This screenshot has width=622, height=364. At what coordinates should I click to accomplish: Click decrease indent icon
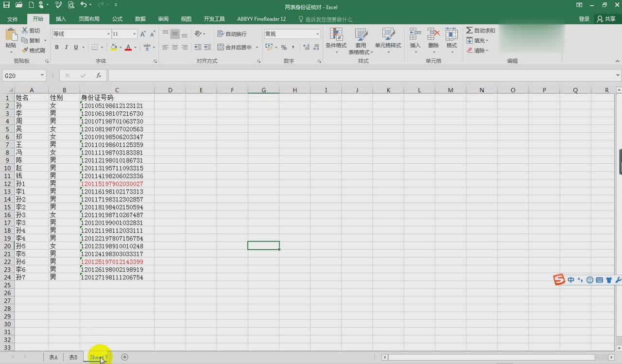coord(198,47)
